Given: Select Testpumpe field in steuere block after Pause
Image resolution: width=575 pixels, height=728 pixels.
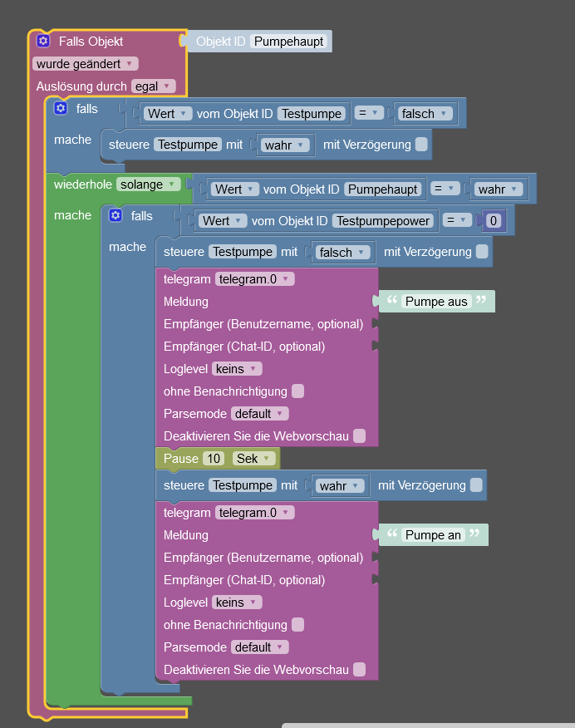Looking at the screenshot, I should pyautogui.click(x=243, y=485).
